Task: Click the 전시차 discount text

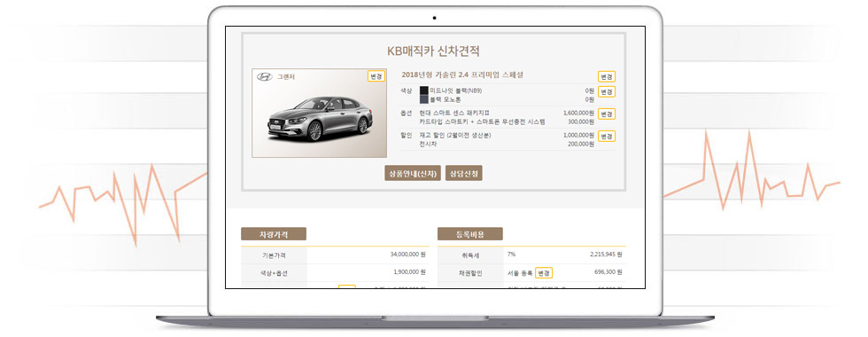Action: 428,144
